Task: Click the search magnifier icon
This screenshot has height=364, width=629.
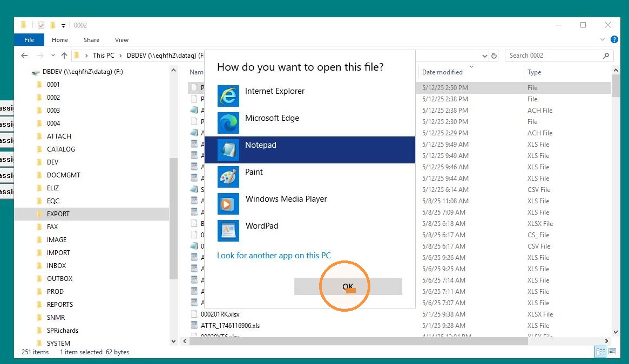Action: [x=606, y=56]
